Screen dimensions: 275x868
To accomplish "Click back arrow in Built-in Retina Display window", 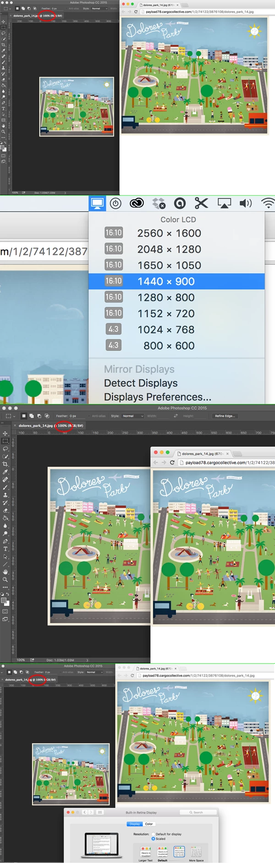I will coord(84,812).
